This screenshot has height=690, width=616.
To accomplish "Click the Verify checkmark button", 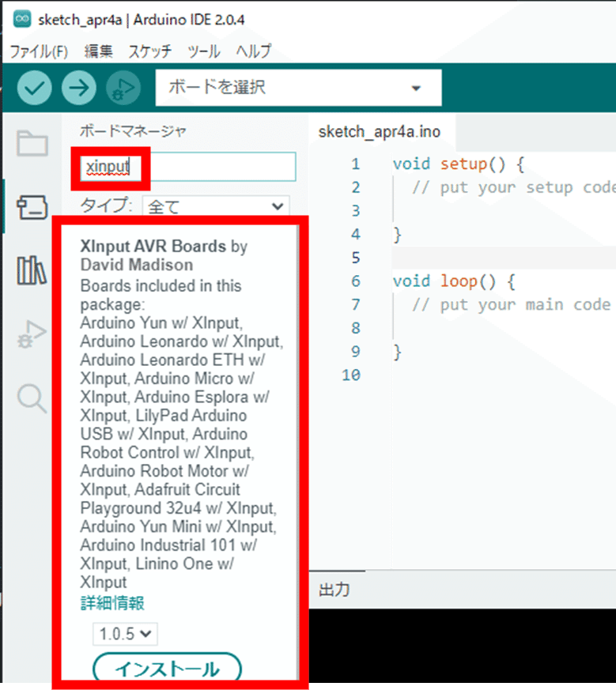I will 34,88.
